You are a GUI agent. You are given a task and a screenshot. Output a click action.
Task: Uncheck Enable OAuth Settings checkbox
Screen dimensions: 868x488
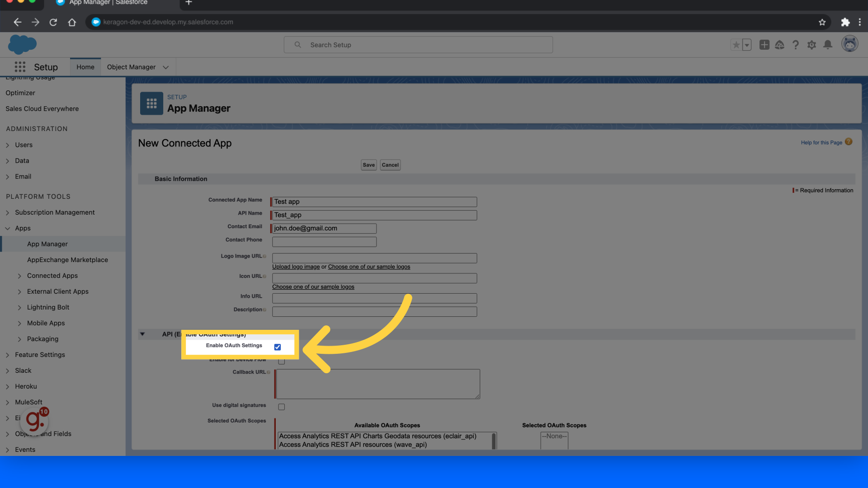point(278,347)
